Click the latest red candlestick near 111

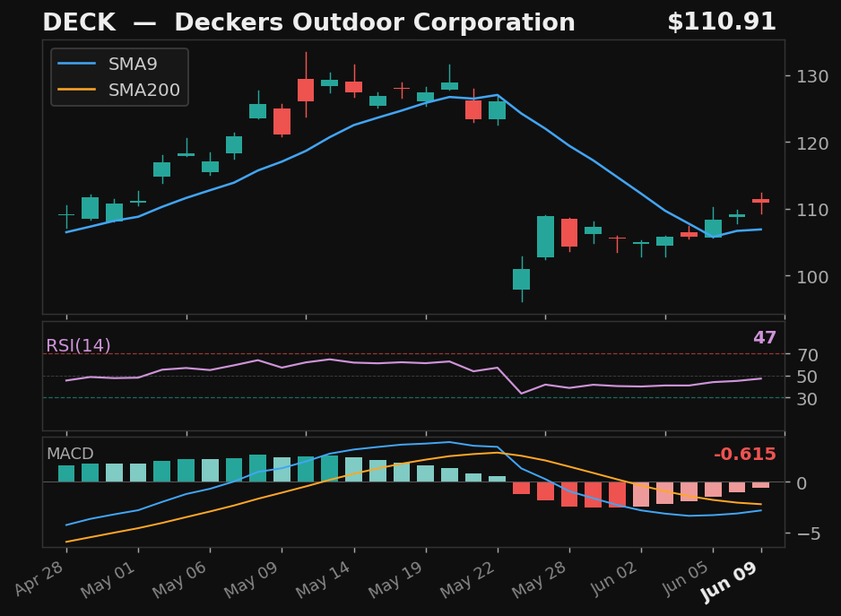(x=761, y=201)
